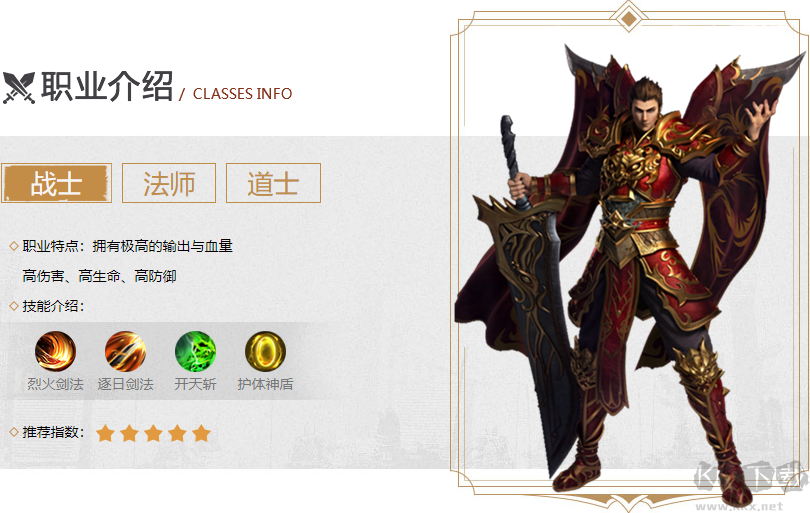The width and height of the screenshot is (810, 513).
Task: Click the 护体神盾 skill label
Action: pos(266,384)
